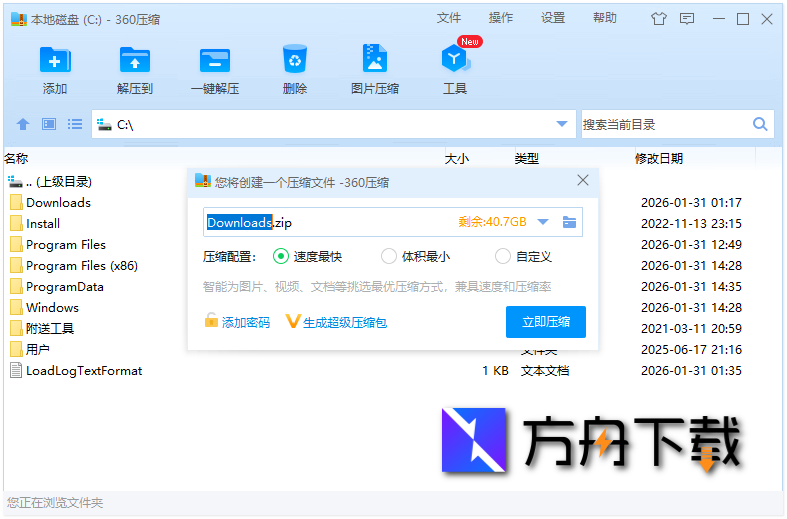Sort by the 类型 column header
Viewport: 787px width, 519px height.
[x=527, y=159]
